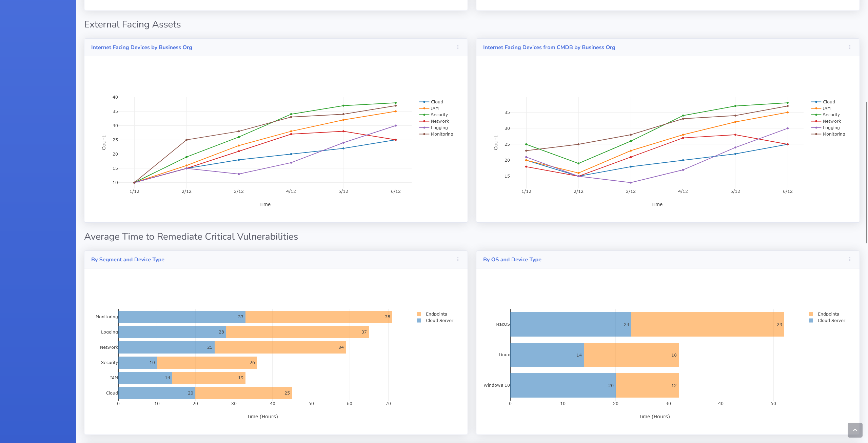868x443 pixels.
Task: Click By OS and Device Type title
Action: 512,260
